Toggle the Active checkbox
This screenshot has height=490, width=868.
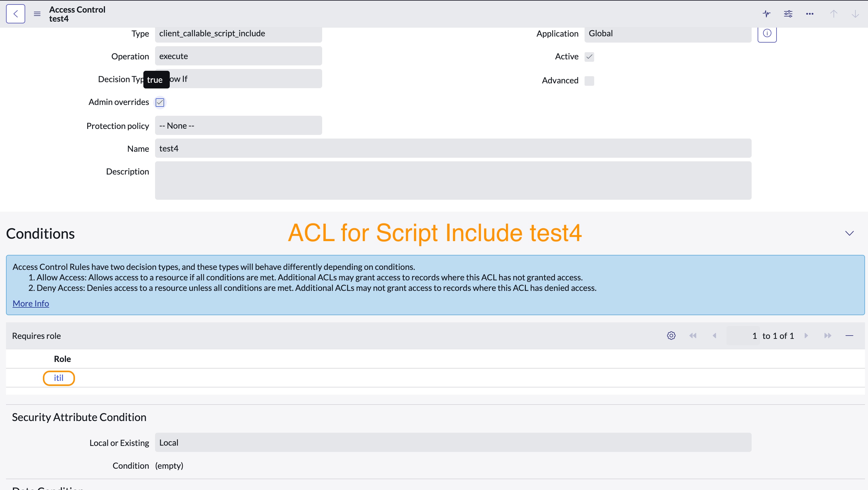point(589,57)
